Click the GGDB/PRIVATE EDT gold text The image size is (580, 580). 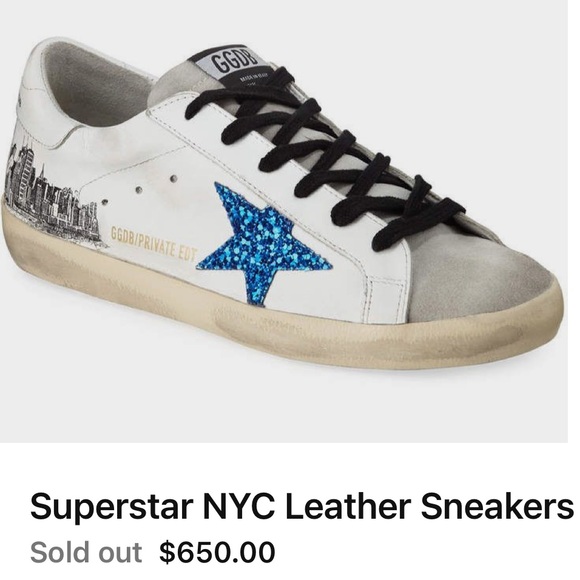pos(154,242)
